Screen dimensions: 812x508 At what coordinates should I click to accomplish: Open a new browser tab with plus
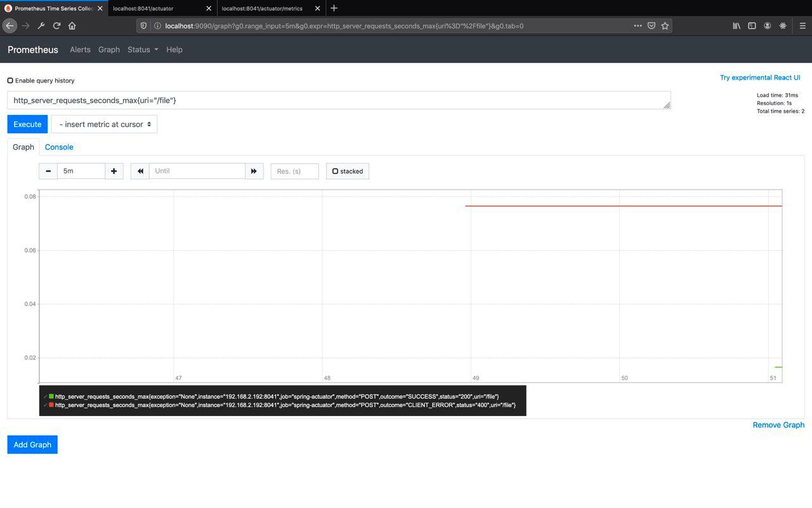tap(334, 8)
